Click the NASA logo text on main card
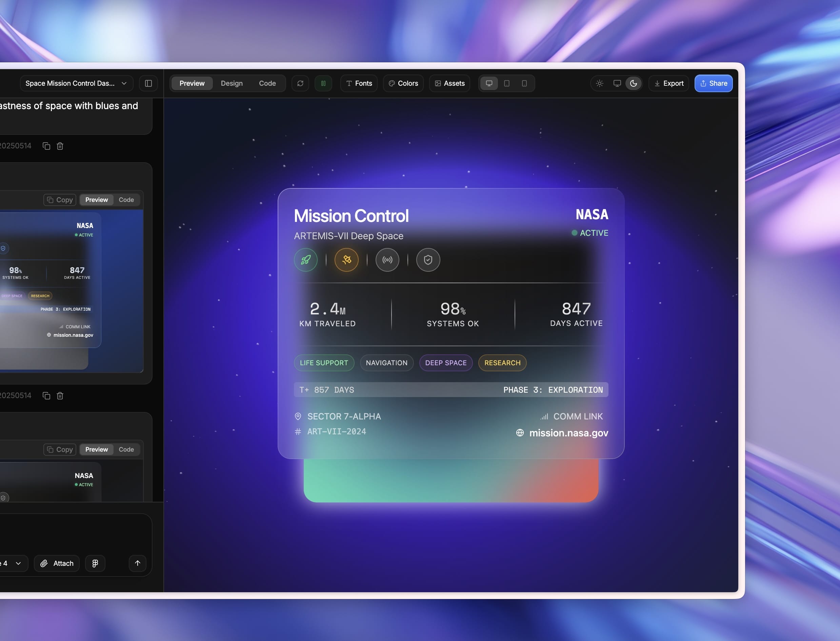Viewport: 840px width, 641px height. pos(592,214)
